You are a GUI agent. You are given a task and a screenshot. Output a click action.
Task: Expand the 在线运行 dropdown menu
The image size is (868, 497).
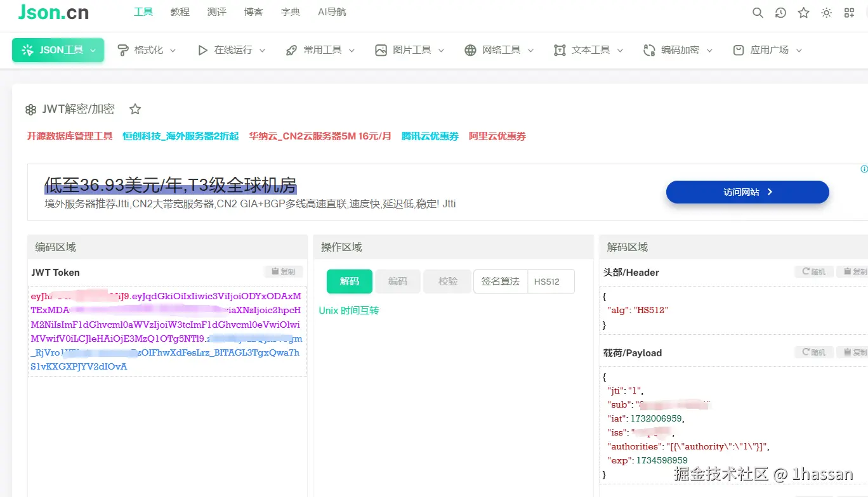pyautogui.click(x=232, y=50)
